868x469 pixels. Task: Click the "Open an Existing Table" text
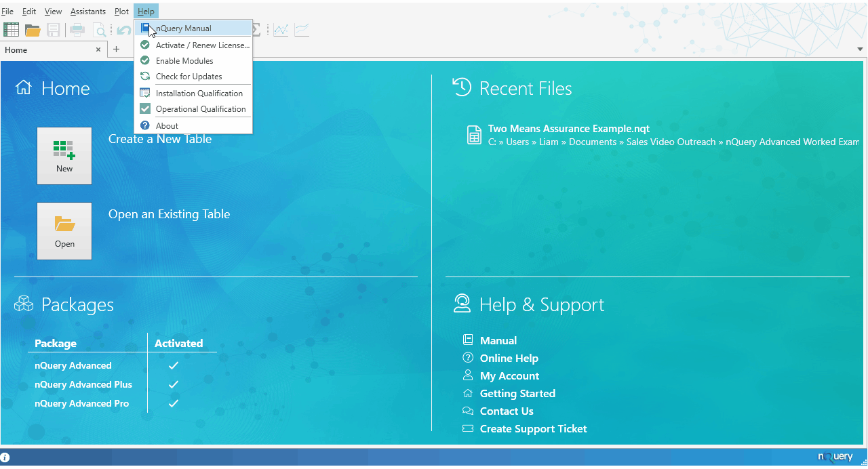(x=170, y=214)
